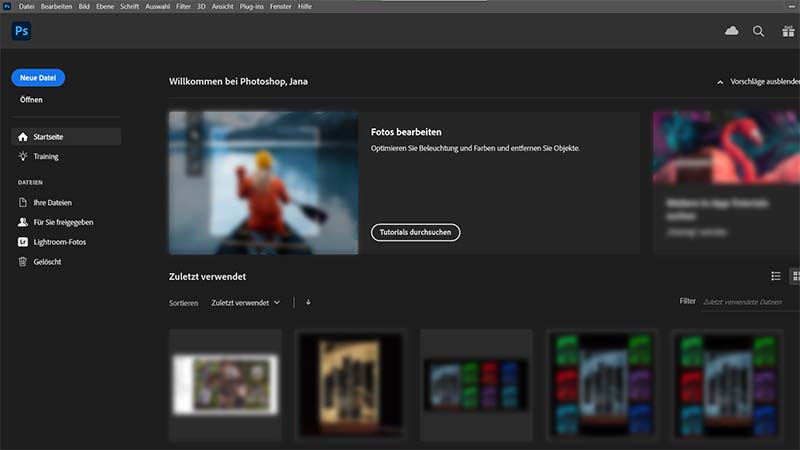Screen dimensions: 800x450
Task: Switch to list view icon
Action: coord(775,276)
